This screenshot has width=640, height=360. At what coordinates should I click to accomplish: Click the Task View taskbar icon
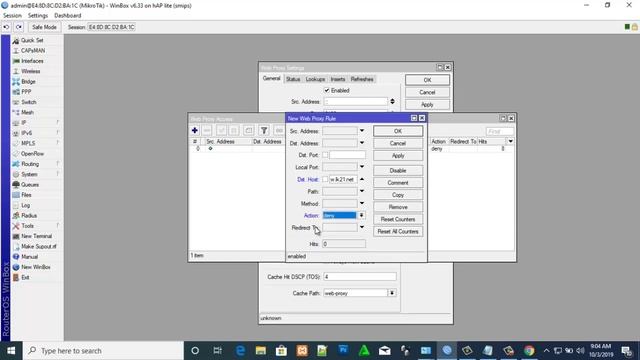[218, 351]
